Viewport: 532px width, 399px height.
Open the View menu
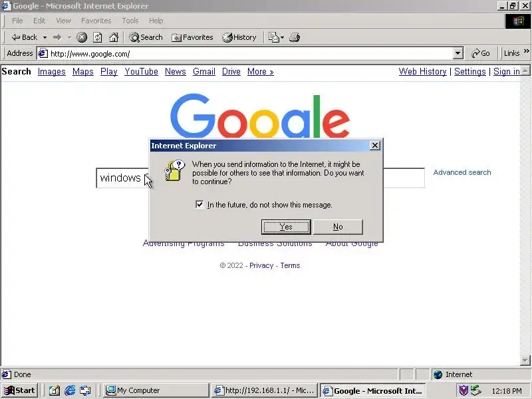click(63, 21)
